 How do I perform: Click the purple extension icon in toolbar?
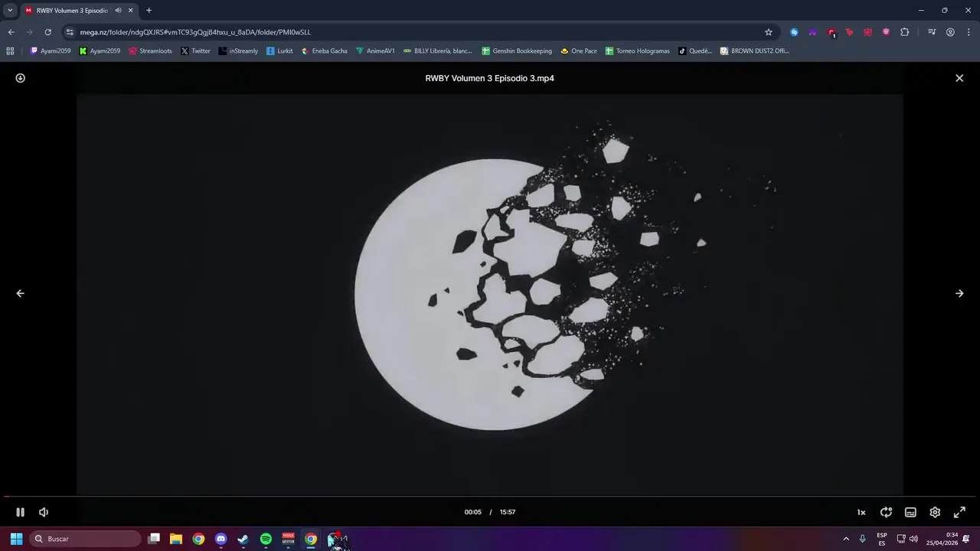point(812,32)
